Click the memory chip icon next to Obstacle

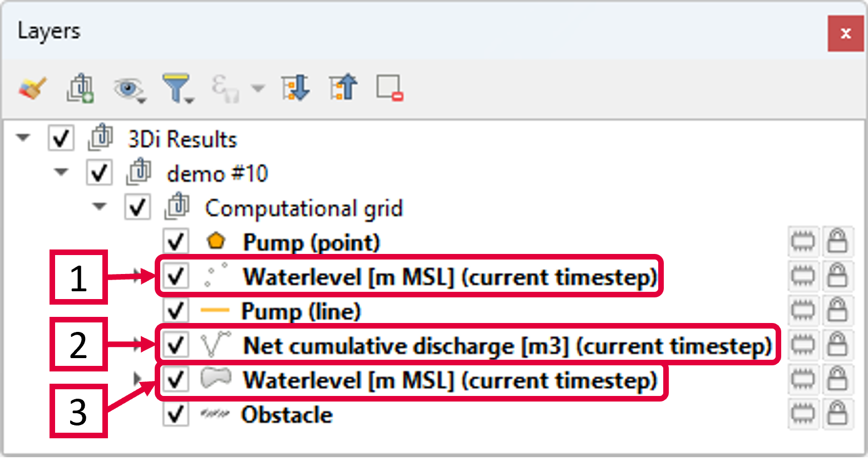802,414
